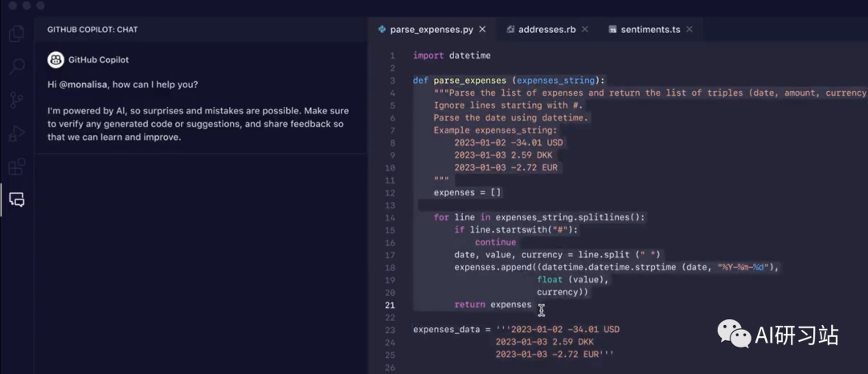
Task: Switch to the addresses.rb tab
Action: [x=547, y=30]
